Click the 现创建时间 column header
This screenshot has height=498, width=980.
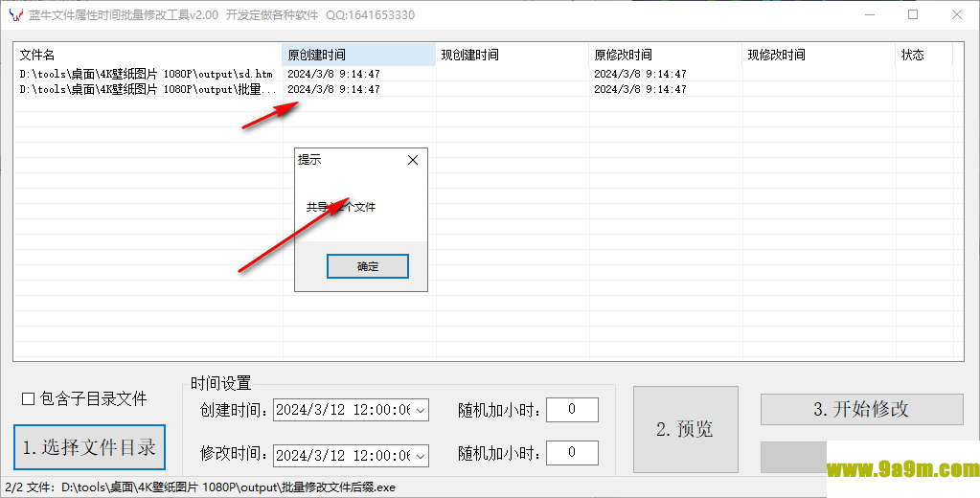[512, 55]
